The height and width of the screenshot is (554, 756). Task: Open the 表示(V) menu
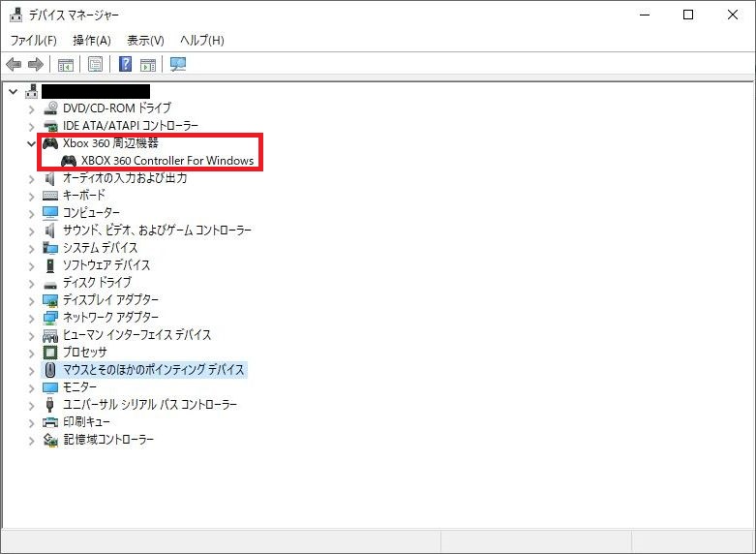[x=145, y=41]
